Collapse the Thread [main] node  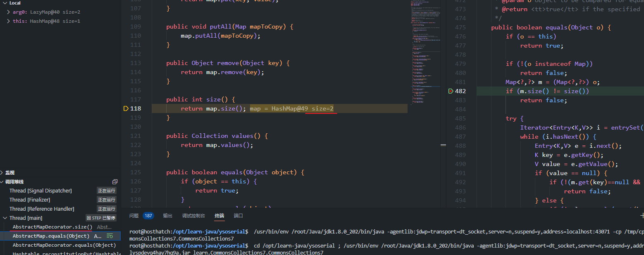pyautogui.click(x=5, y=218)
